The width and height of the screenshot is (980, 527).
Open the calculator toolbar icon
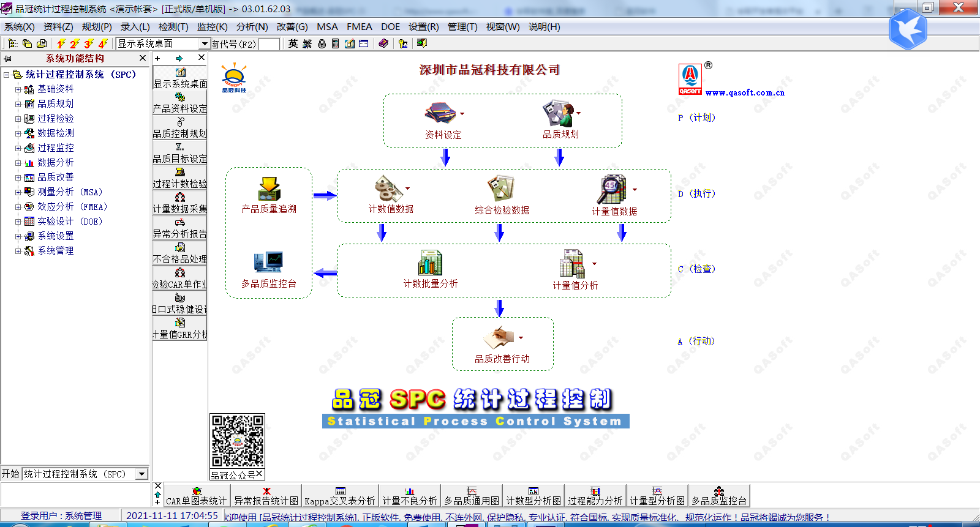click(x=335, y=43)
